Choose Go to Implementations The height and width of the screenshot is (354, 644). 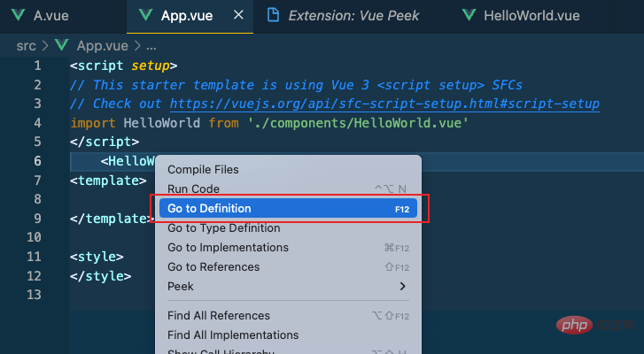[228, 248]
